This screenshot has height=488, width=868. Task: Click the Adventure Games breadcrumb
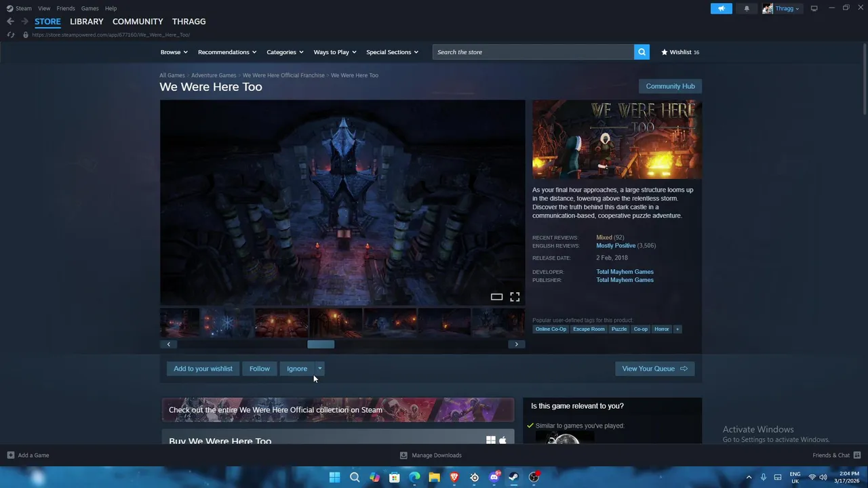click(214, 75)
